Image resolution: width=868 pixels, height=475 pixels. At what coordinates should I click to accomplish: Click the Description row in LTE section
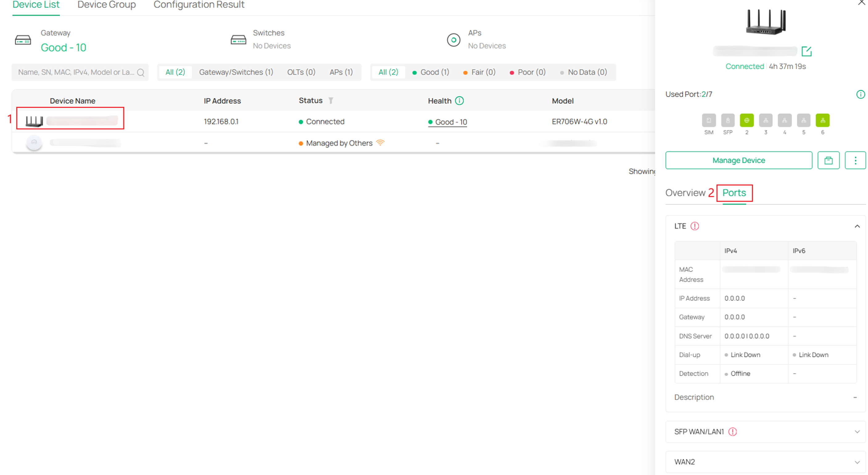point(766,397)
